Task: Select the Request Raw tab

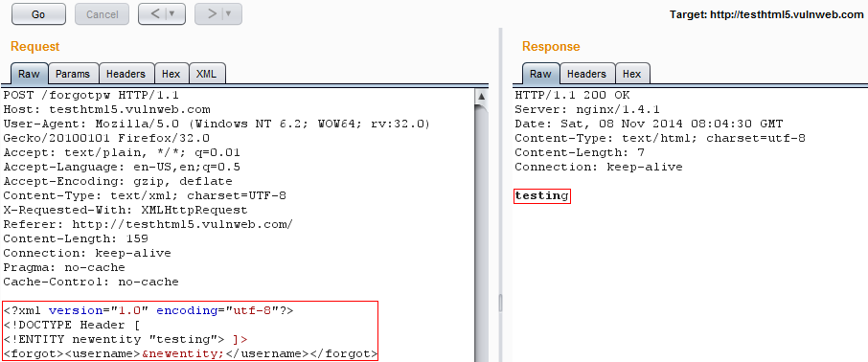Action: pos(29,74)
